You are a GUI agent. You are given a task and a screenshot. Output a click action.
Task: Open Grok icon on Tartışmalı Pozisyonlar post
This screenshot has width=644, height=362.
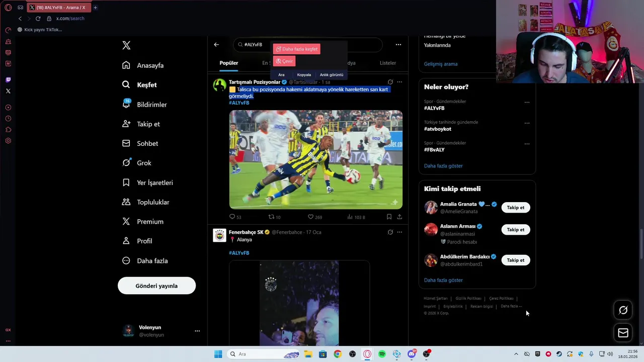coord(390,82)
